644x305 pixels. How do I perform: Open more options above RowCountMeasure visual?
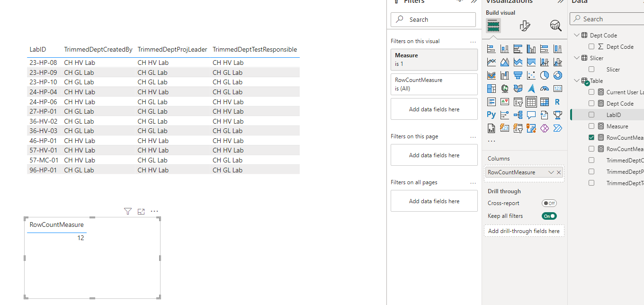click(154, 211)
